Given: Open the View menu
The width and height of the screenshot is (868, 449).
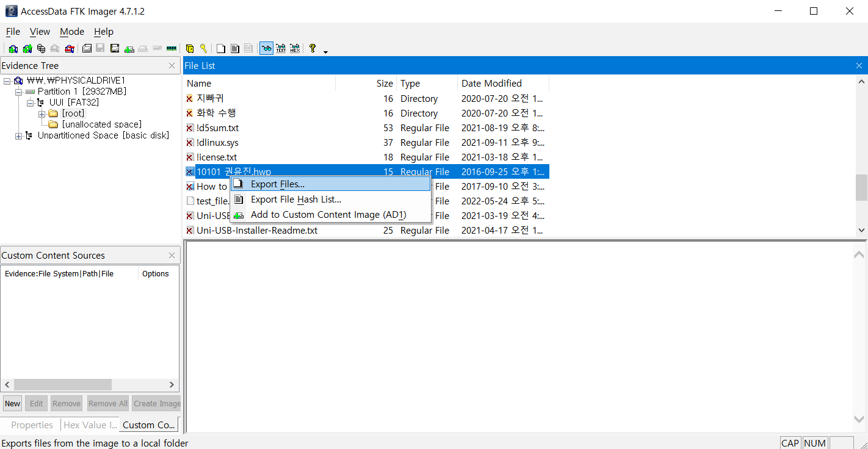Looking at the screenshot, I should [x=40, y=32].
